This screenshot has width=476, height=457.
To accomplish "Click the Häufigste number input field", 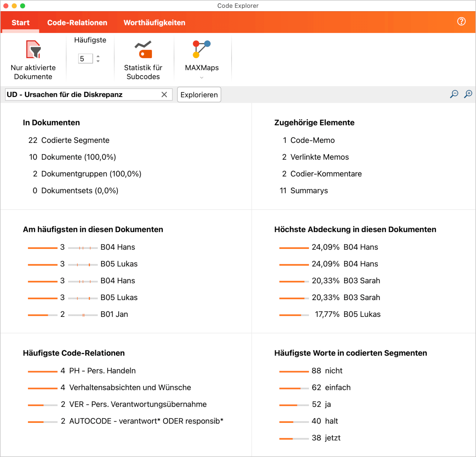I will click(x=85, y=59).
